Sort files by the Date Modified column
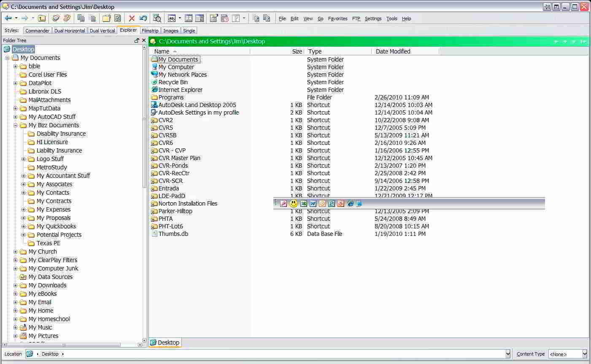This screenshot has width=591, height=364. click(393, 51)
